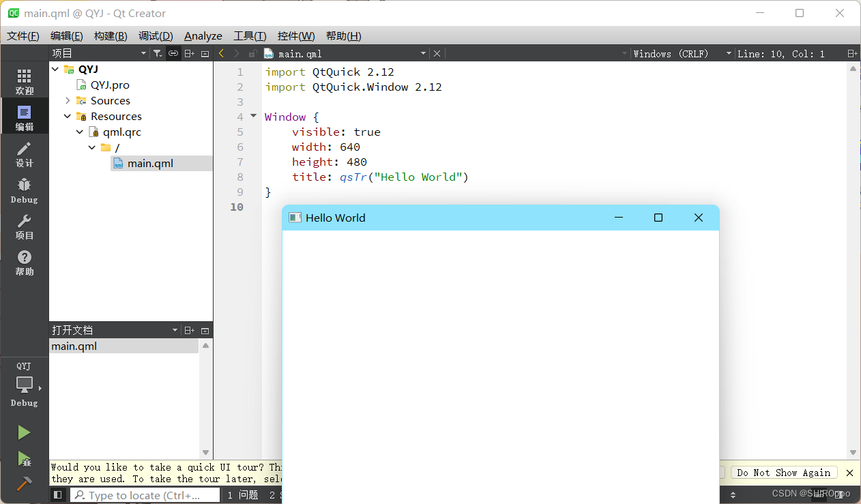Maximize the Hello World window
Screen dimensions: 861x504
pyautogui.click(x=658, y=218)
